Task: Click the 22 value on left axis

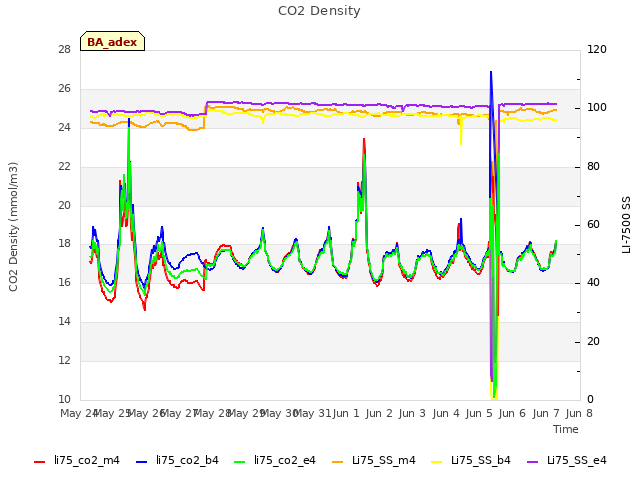Action: coord(64,167)
